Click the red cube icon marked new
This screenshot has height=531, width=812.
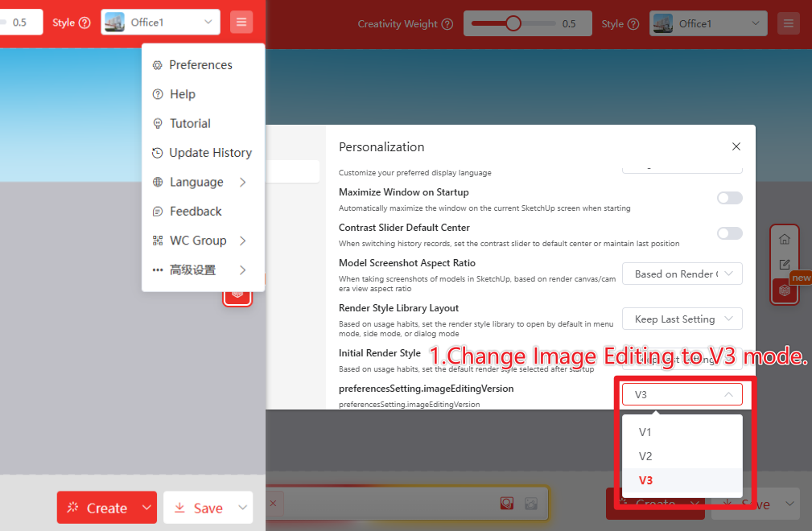(784, 290)
